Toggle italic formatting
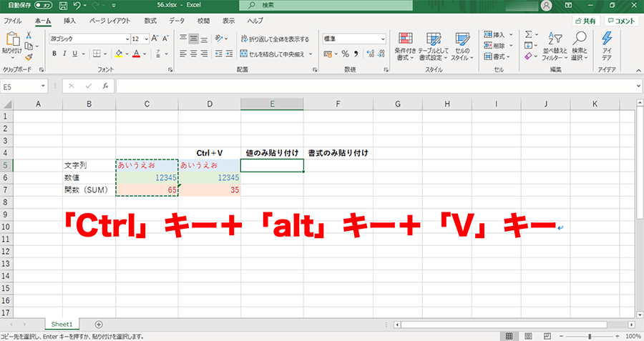 click(64, 54)
